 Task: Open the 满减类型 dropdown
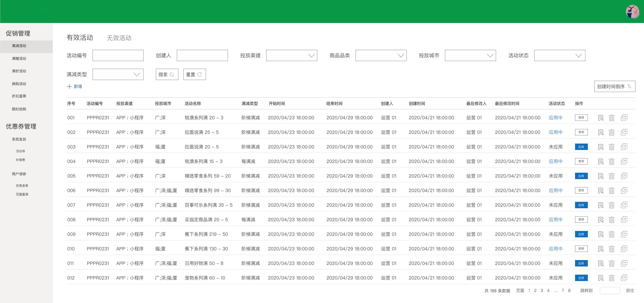pos(118,74)
